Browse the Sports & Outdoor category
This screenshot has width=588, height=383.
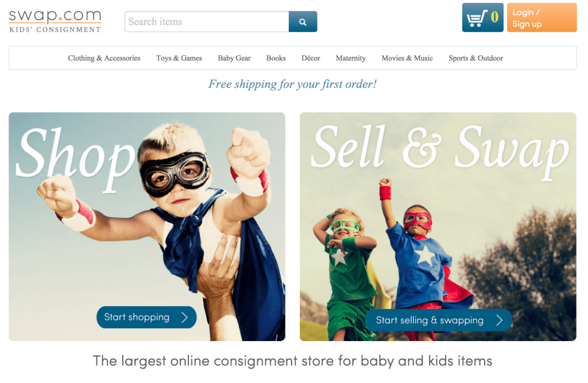pyautogui.click(x=475, y=58)
